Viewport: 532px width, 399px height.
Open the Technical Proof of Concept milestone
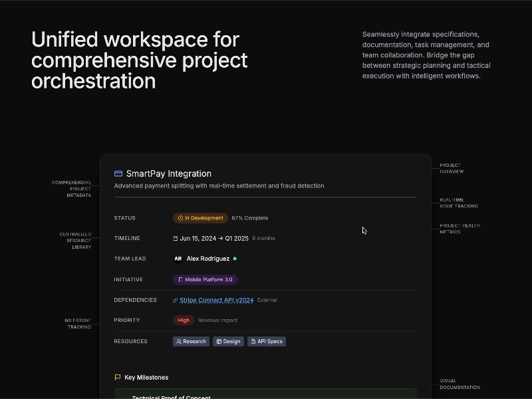click(x=172, y=396)
